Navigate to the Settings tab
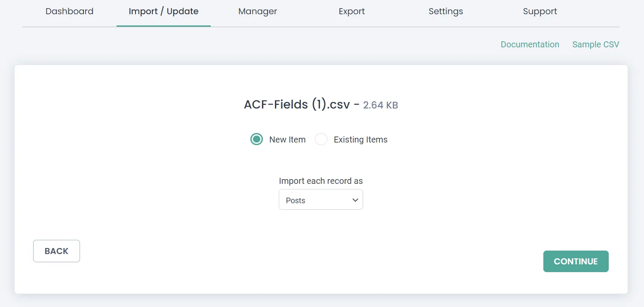This screenshot has height=307, width=644. click(x=446, y=12)
